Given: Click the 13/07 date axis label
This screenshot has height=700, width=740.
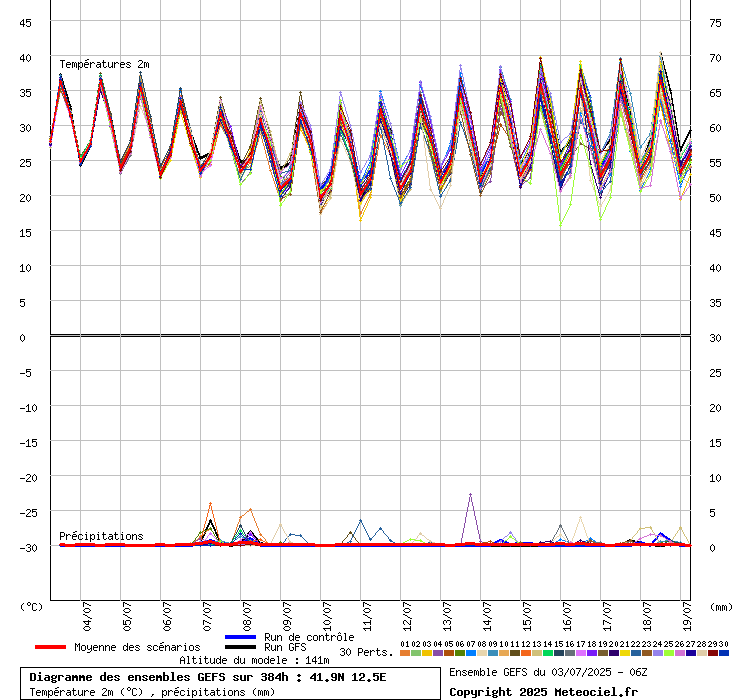Looking at the screenshot, I should click(x=447, y=616).
